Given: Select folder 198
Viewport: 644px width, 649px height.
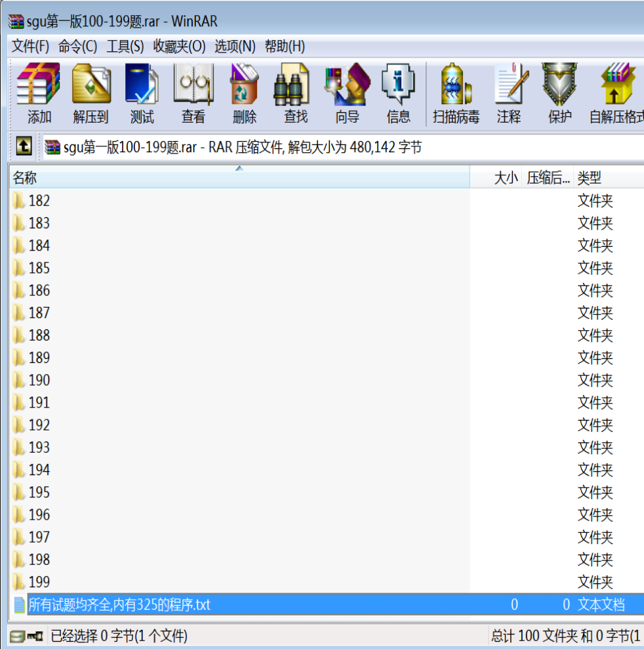Looking at the screenshot, I should tap(39, 560).
